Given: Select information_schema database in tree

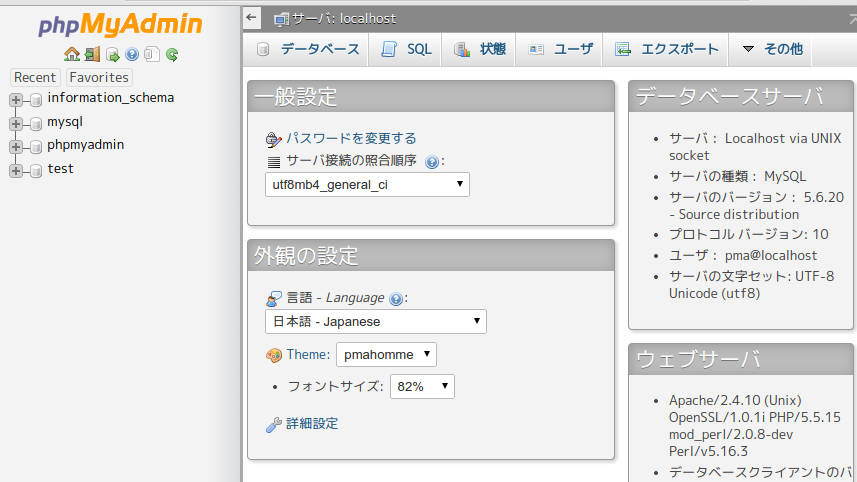Looking at the screenshot, I should click(x=110, y=98).
